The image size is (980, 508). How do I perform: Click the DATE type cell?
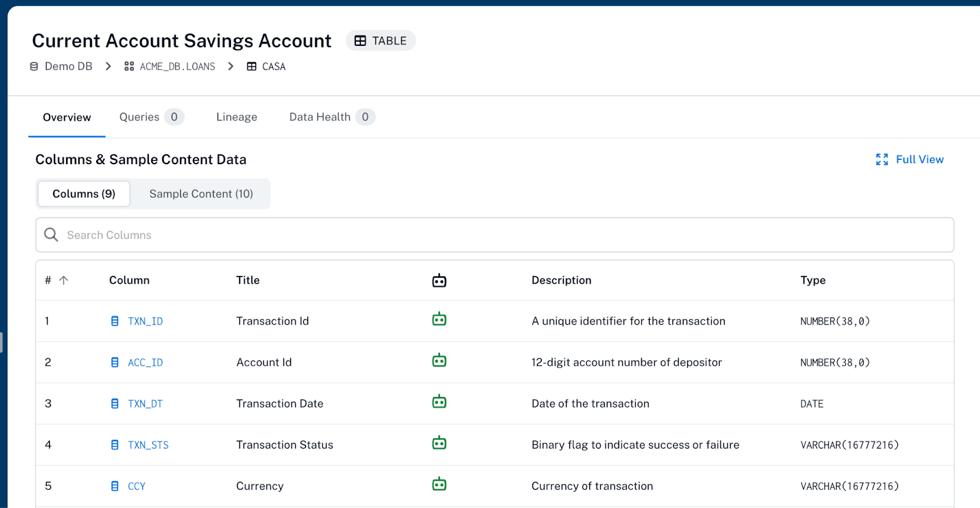tap(812, 404)
